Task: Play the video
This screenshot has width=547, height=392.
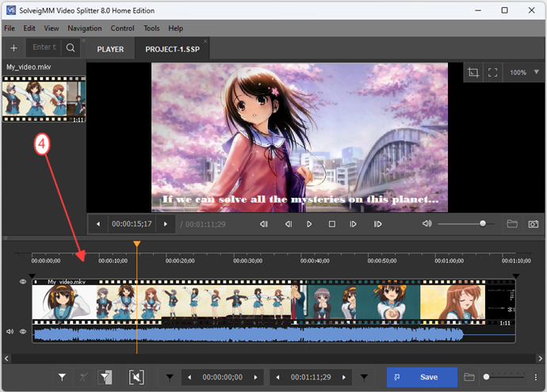Action: pos(309,224)
